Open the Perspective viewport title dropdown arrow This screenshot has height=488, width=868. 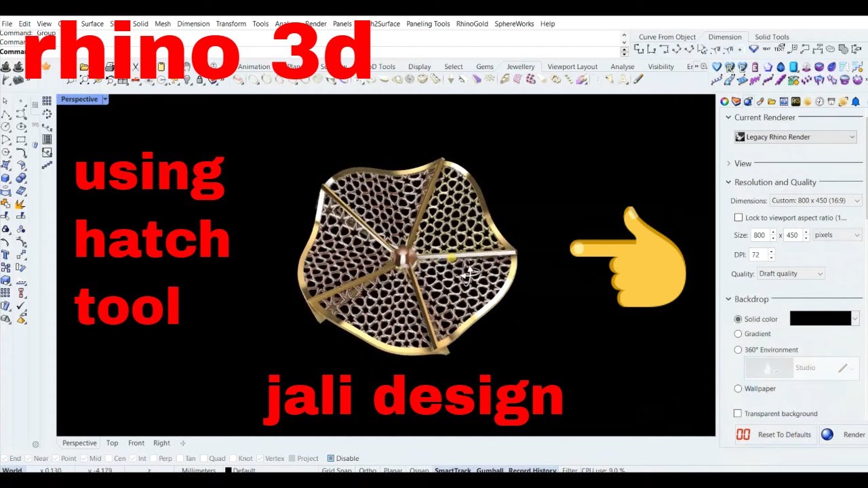(x=105, y=99)
